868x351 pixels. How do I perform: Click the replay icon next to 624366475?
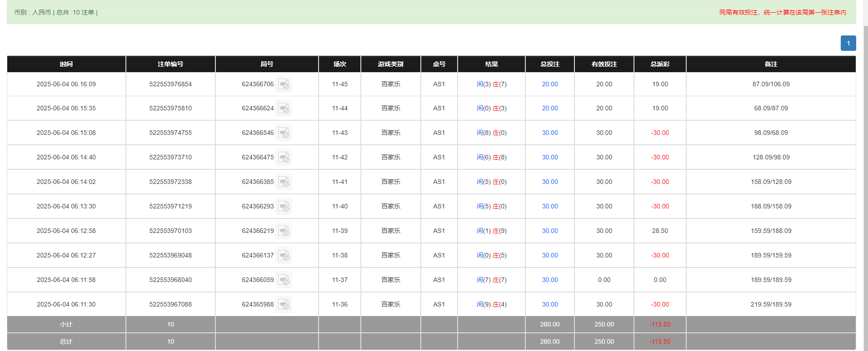coord(284,158)
